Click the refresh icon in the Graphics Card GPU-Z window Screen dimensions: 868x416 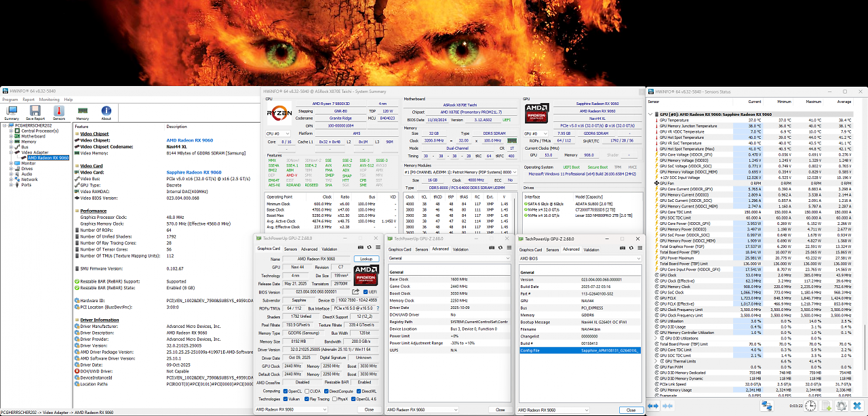[x=368, y=249]
